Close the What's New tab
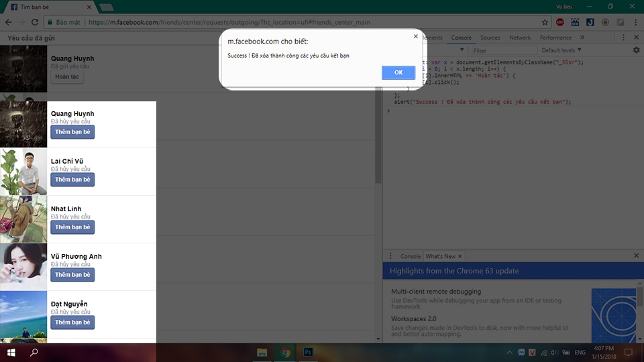This screenshot has height=362, width=644. (460, 256)
